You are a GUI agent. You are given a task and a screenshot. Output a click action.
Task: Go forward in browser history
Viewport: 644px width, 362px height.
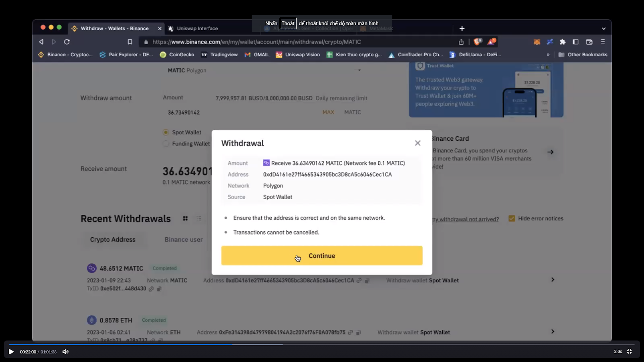(x=54, y=42)
